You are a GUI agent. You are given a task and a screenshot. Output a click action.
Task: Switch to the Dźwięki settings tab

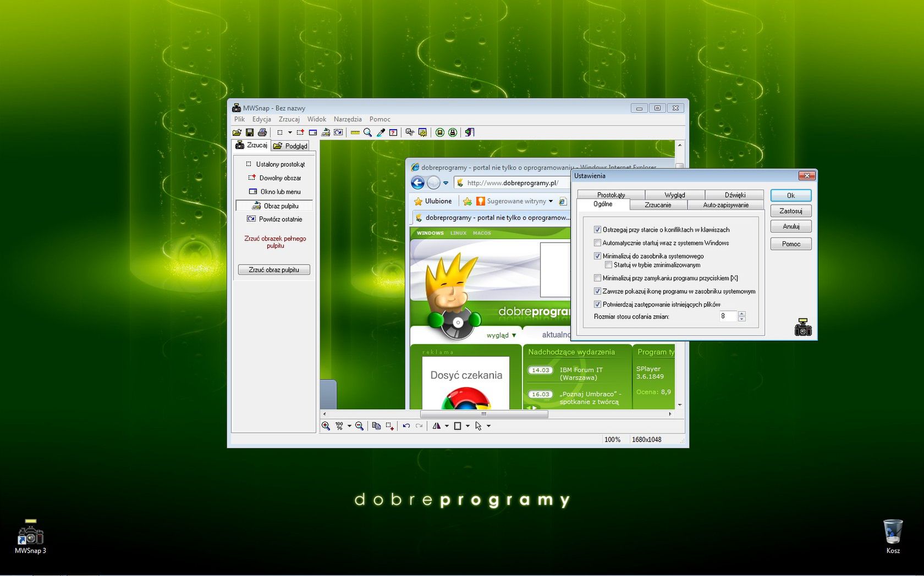[x=735, y=195]
